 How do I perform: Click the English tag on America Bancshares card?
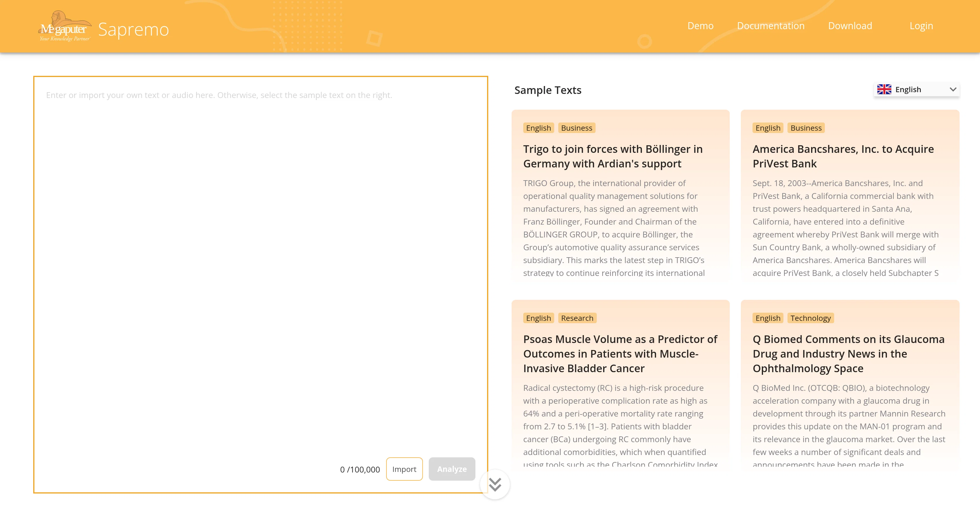pos(768,128)
